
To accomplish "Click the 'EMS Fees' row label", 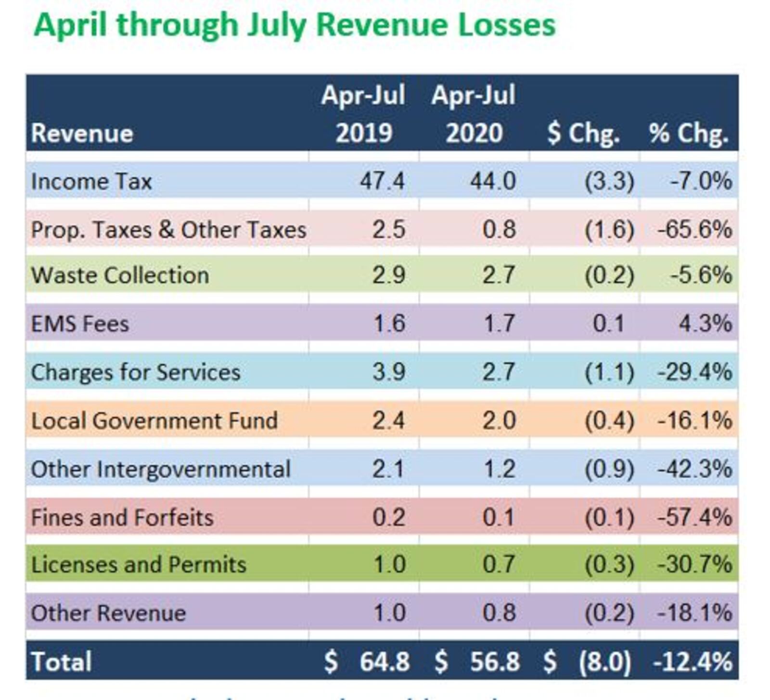I will [80, 323].
